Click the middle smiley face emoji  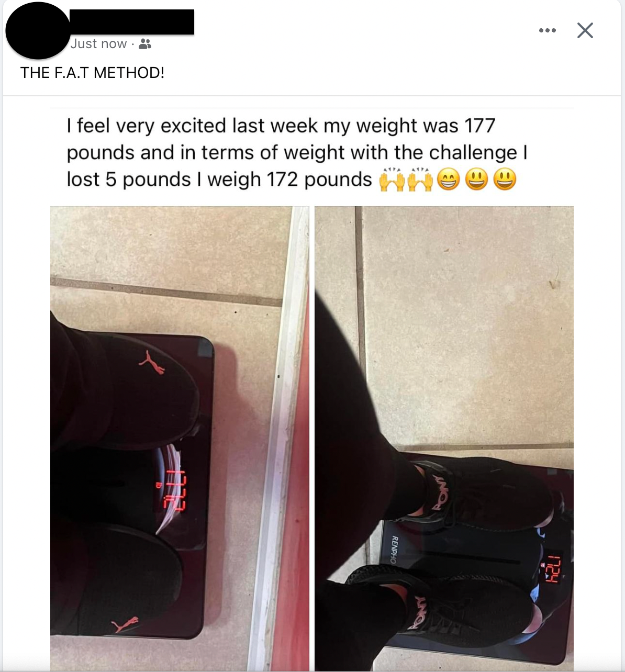(476, 180)
